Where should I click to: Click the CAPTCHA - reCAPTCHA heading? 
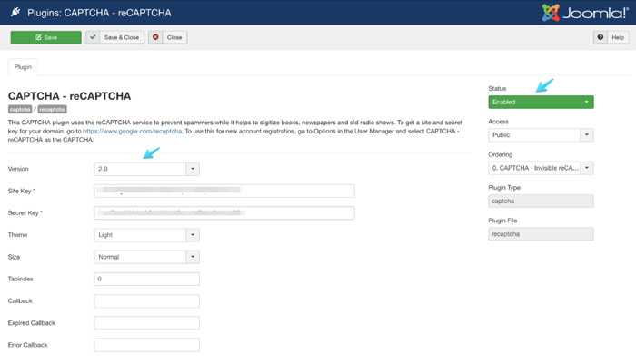[x=69, y=96]
